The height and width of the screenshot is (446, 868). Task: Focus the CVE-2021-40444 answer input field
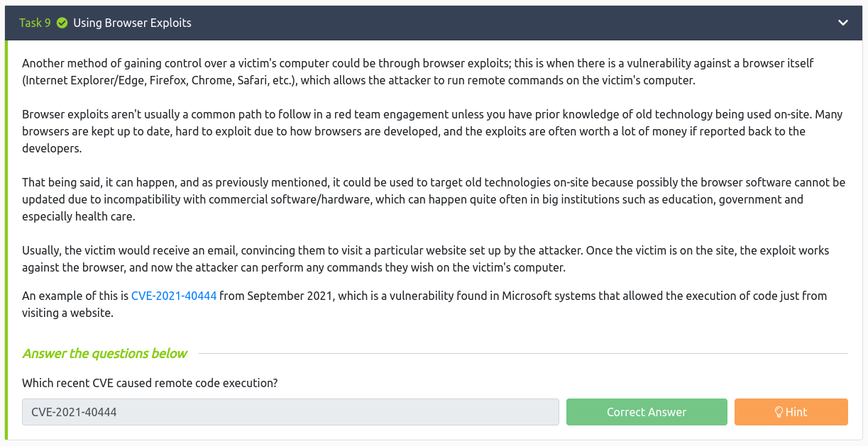click(x=290, y=412)
